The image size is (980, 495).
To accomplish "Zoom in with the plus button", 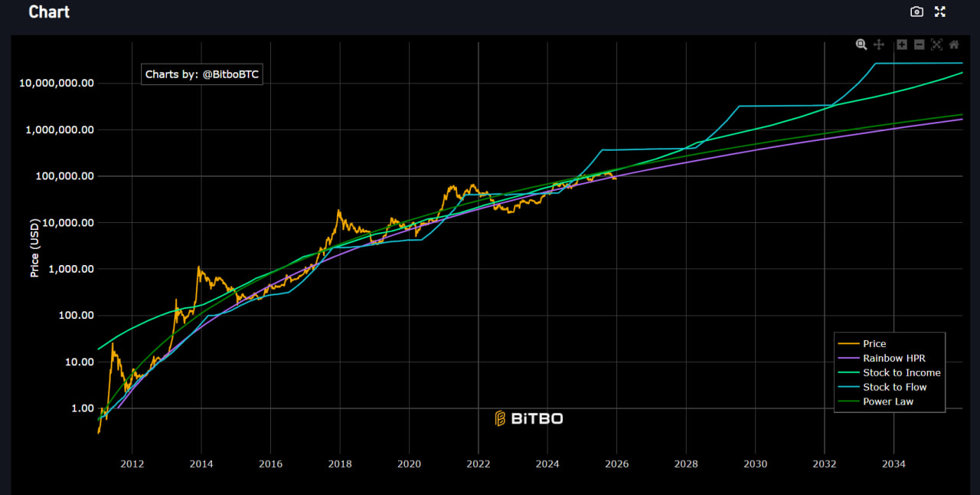I will [x=902, y=44].
